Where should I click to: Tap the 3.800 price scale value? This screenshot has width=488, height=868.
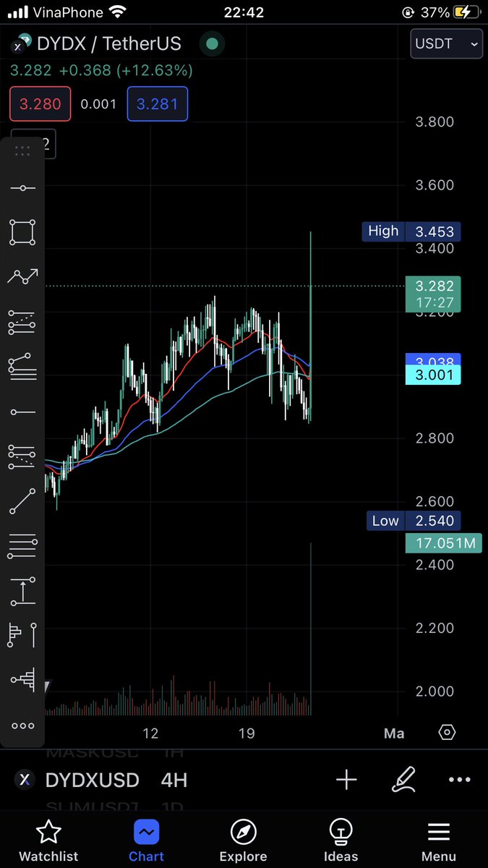[435, 122]
